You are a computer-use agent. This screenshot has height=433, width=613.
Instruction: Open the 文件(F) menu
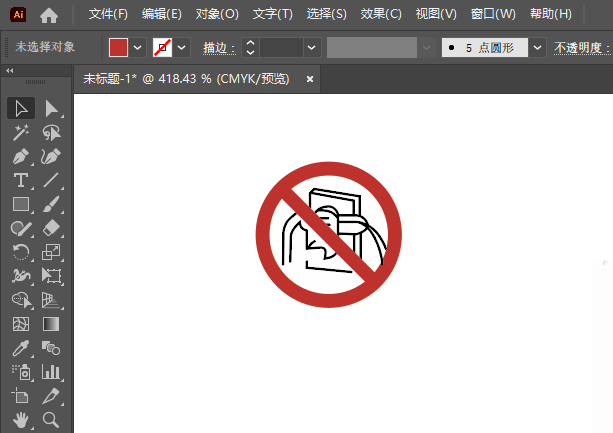pyautogui.click(x=108, y=14)
